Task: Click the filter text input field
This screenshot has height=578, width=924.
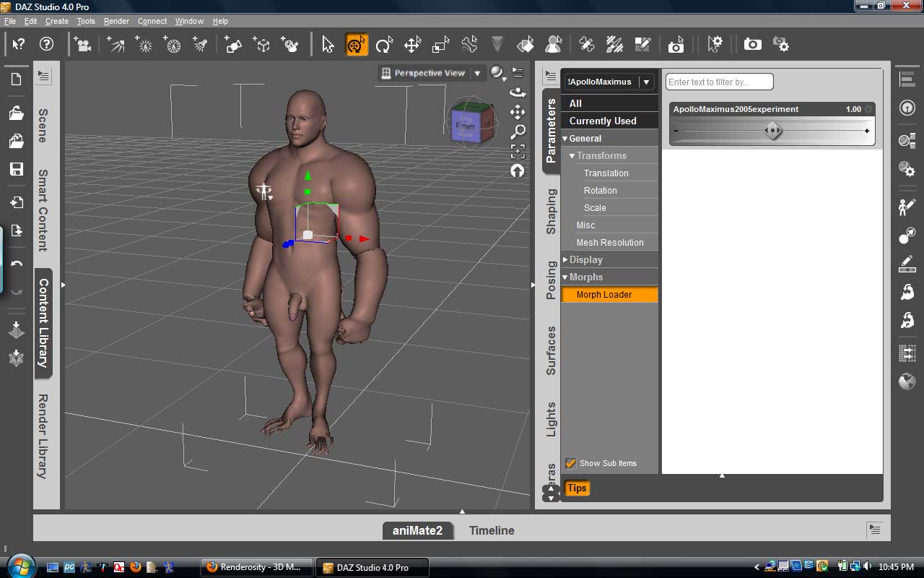Action: pos(719,82)
